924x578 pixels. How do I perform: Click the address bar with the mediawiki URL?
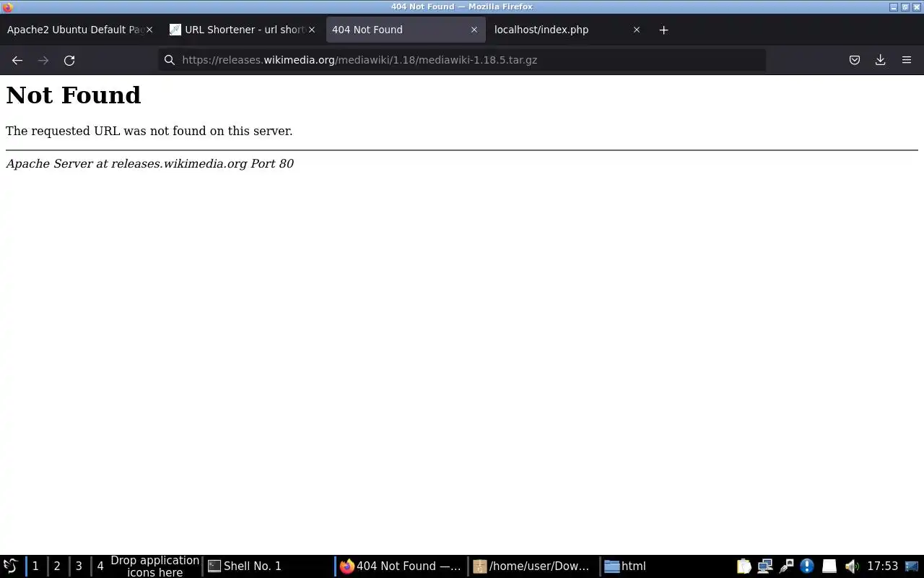[462, 60]
